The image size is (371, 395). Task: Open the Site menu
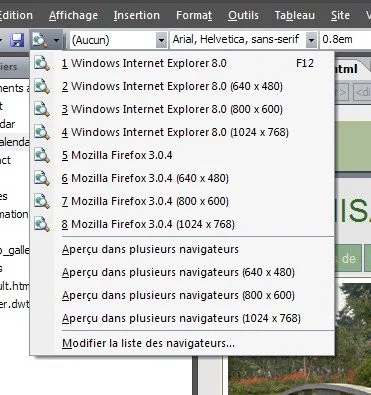(340, 15)
